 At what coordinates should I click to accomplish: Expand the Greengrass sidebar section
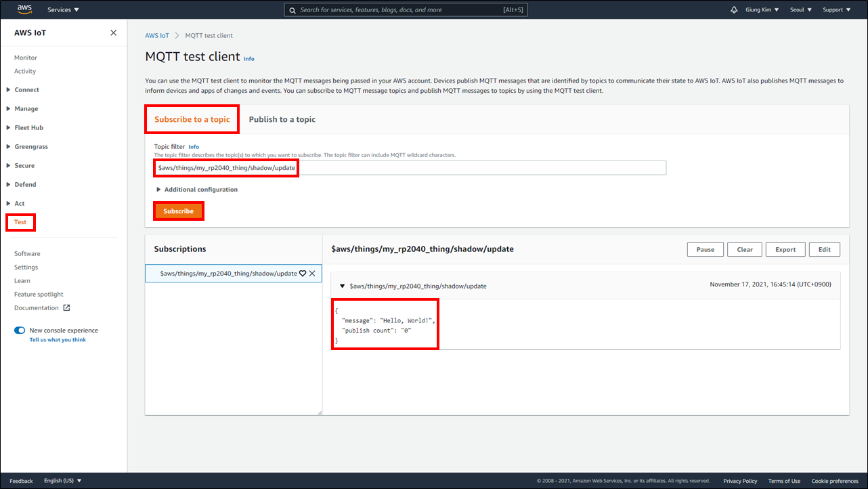point(26,146)
